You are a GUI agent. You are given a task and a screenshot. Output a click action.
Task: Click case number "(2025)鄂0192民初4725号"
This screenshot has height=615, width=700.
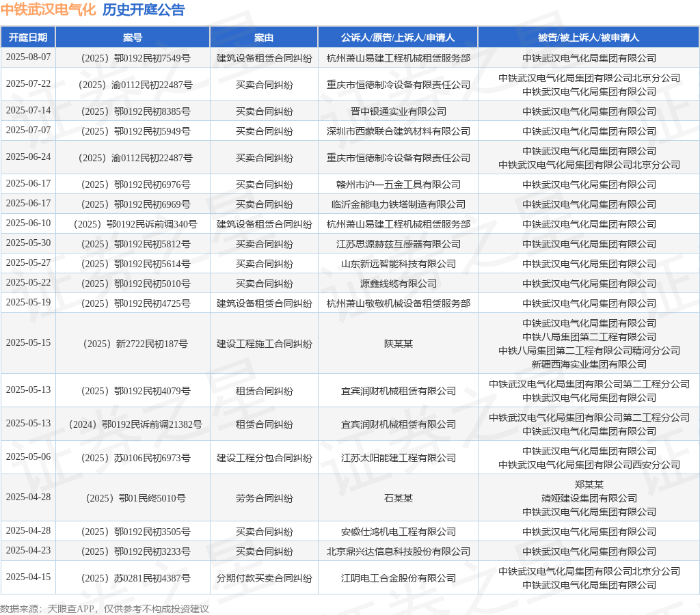click(136, 303)
